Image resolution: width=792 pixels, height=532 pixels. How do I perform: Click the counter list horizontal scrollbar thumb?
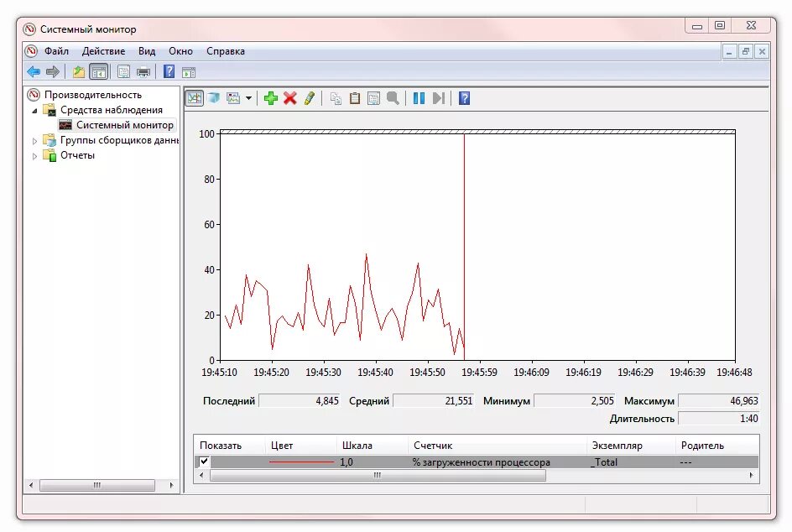tap(378, 476)
